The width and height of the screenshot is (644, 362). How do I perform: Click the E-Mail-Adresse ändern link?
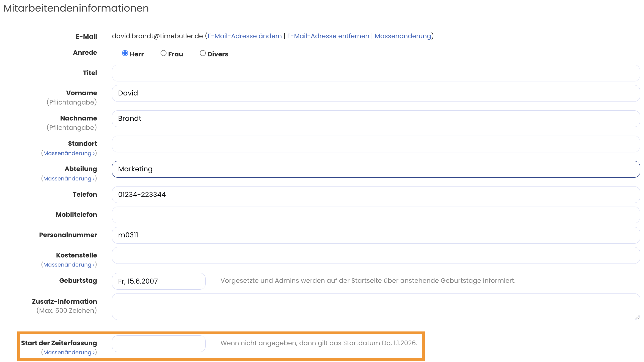point(244,36)
